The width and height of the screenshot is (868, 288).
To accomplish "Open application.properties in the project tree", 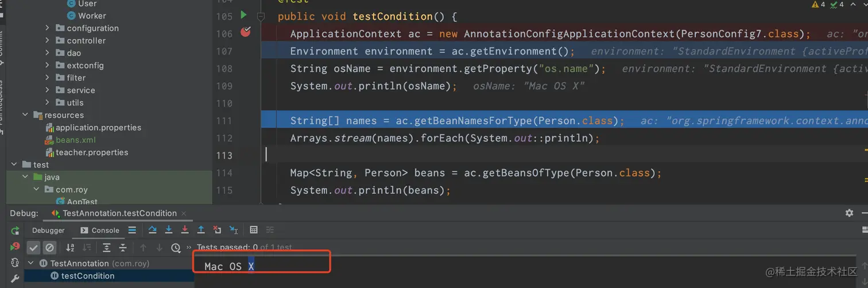I will (98, 128).
